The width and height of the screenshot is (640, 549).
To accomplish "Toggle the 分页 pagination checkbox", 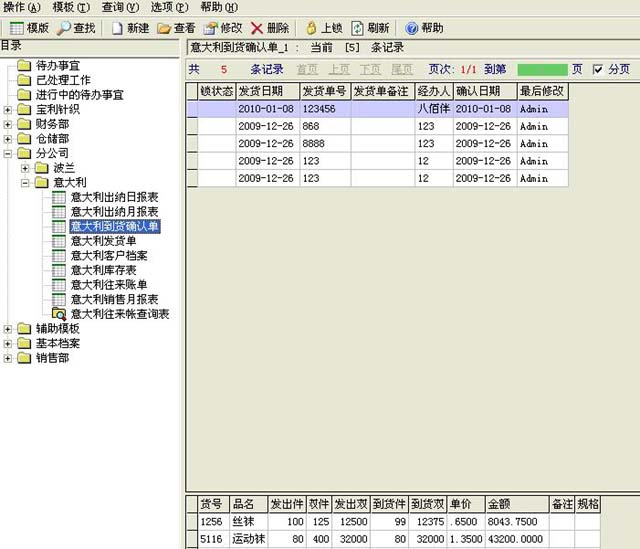I will [598, 69].
